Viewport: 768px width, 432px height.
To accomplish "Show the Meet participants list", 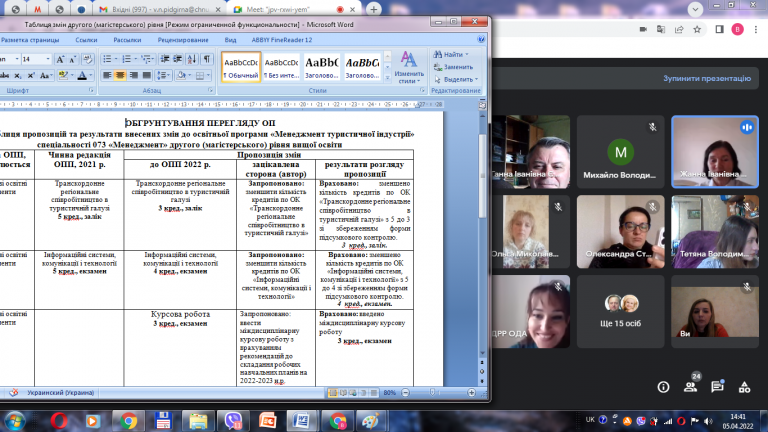I will click(690, 387).
